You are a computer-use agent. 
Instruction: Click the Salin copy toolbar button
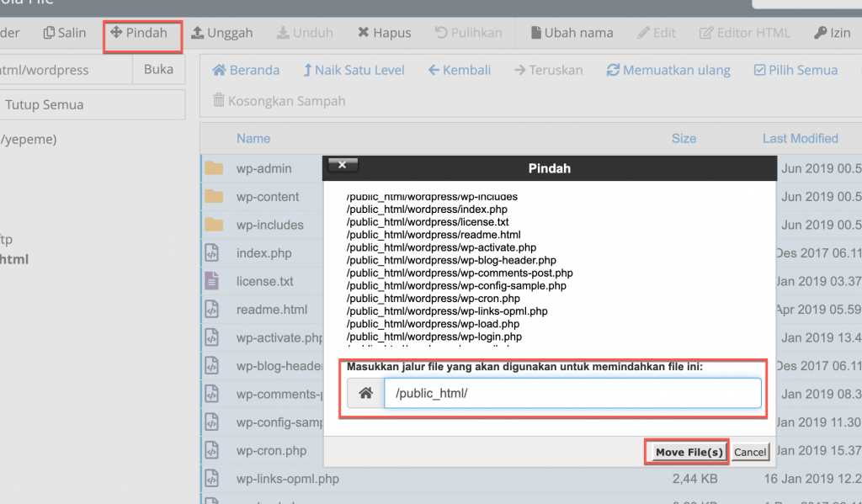pos(65,33)
